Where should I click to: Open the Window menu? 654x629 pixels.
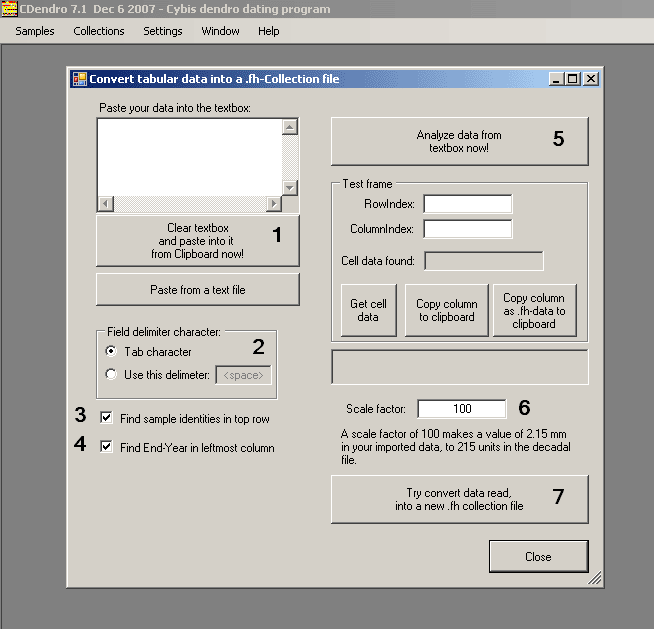[220, 31]
